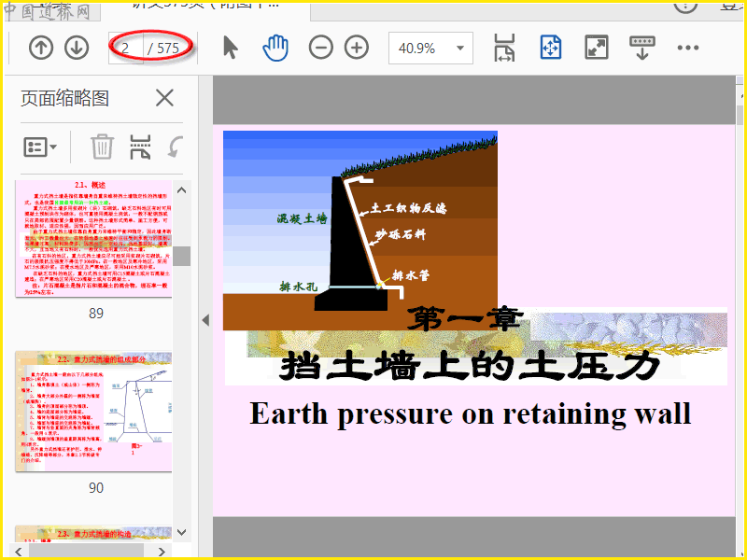Activate the hand pan tool

coord(275,48)
